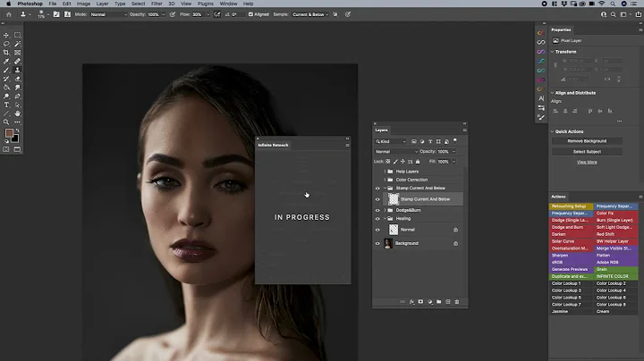The width and height of the screenshot is (644, 361).
Task: Hide the Dodge&Burn group
Action: [x=377, y=210]
